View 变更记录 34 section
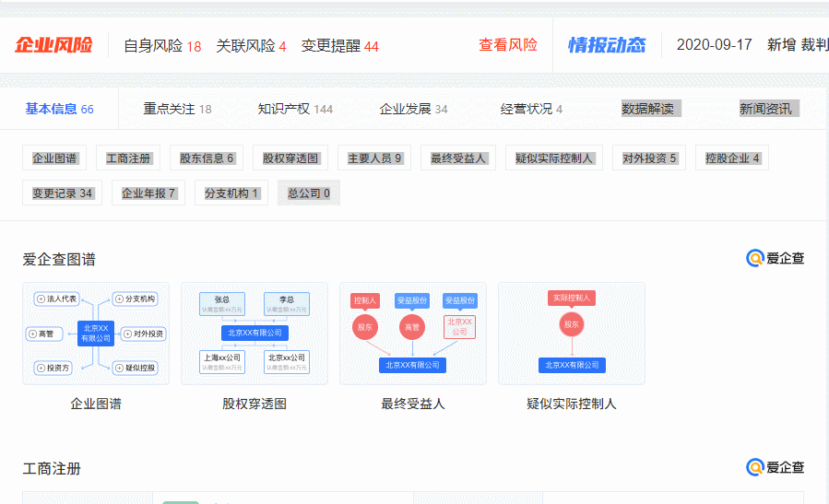 coord(62,193)
